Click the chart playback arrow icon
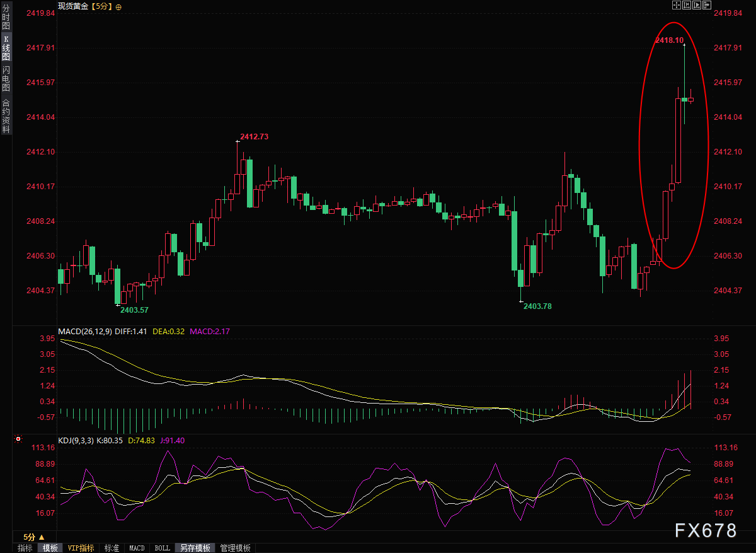The image size is (756, 553). pyautogui.click(x=697, y=5)
